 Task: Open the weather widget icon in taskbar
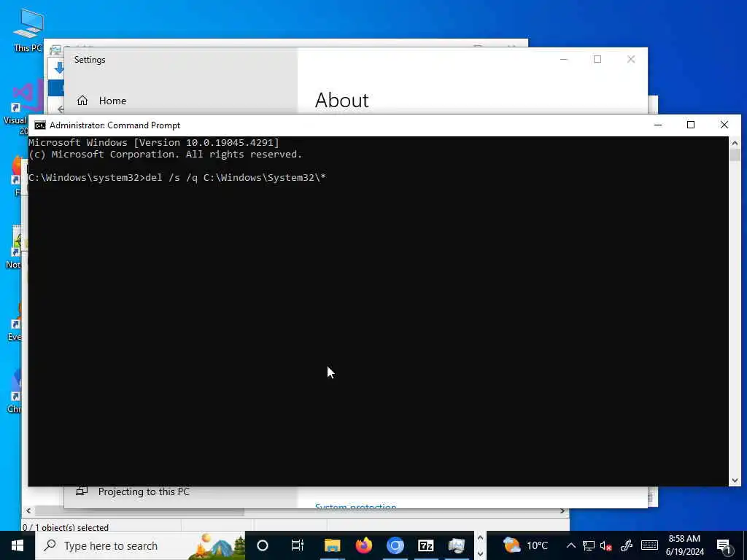(x=511, y=545)
